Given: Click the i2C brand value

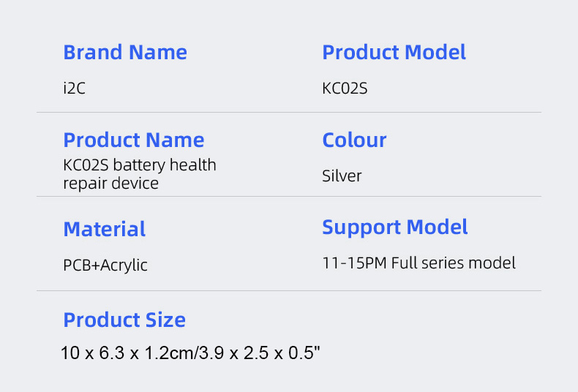Looking at the screenshot, I should click(75, 88).
